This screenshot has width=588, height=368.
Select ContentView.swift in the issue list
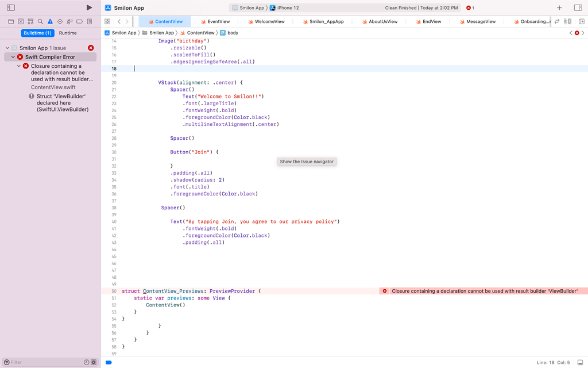pos(52,87)
